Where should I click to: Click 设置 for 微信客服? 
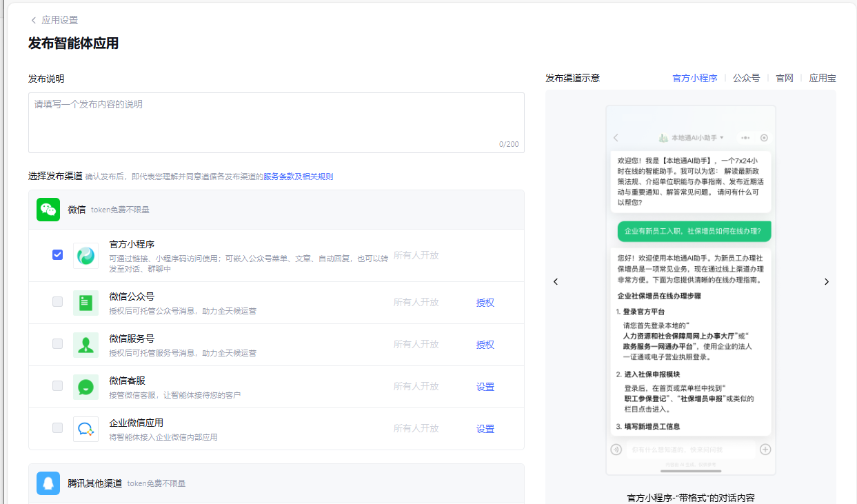click(485, 387)
